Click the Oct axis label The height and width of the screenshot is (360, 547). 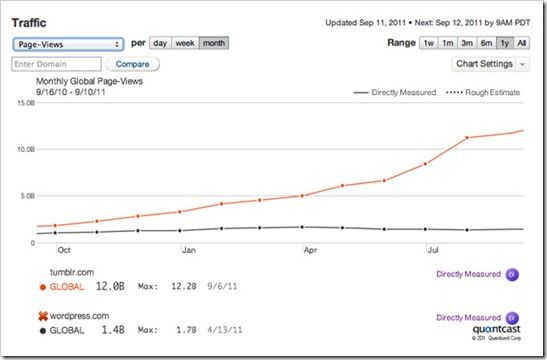(x=64, y=250)
